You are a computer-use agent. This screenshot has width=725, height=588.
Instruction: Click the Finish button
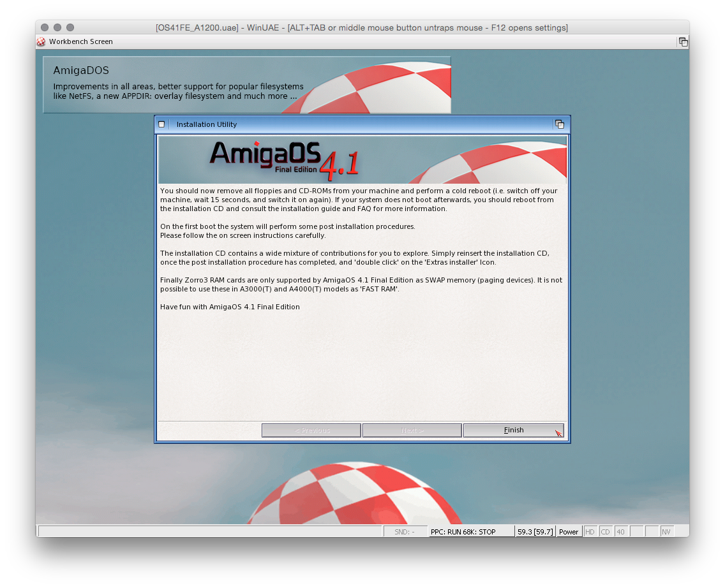pos(513,430)
